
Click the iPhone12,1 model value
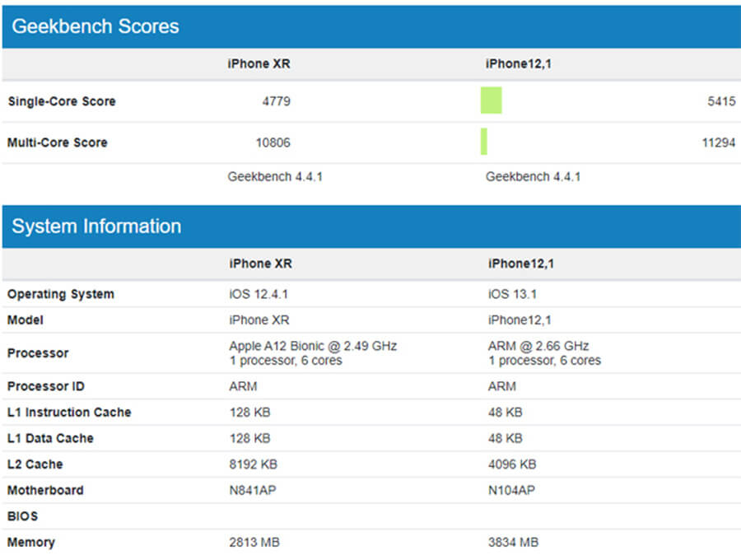[520, 320]
